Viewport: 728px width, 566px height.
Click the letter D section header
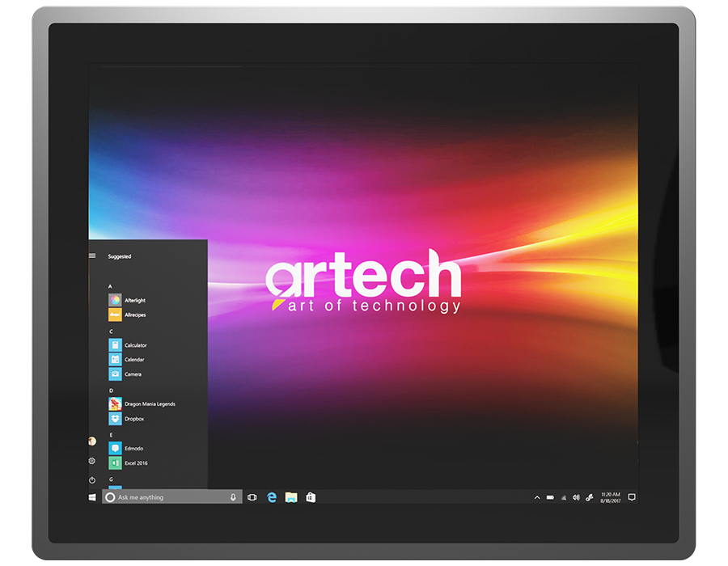(111, 390)
